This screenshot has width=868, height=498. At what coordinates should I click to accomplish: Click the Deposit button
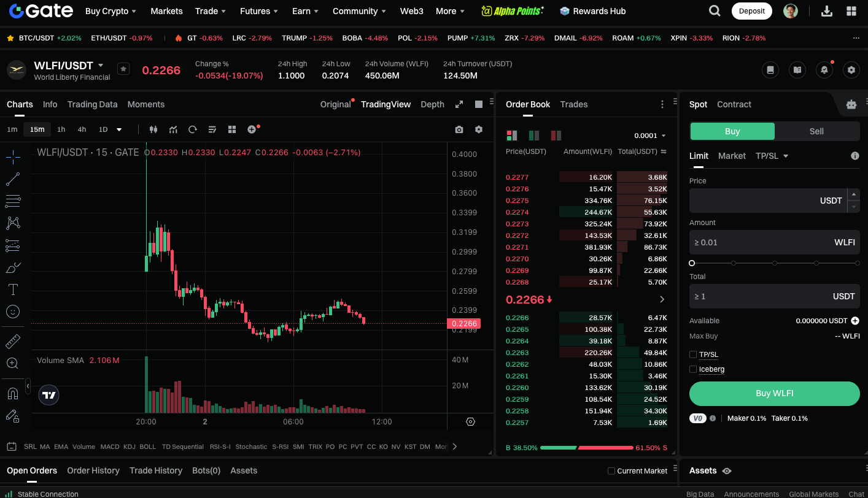click(752, 11)
